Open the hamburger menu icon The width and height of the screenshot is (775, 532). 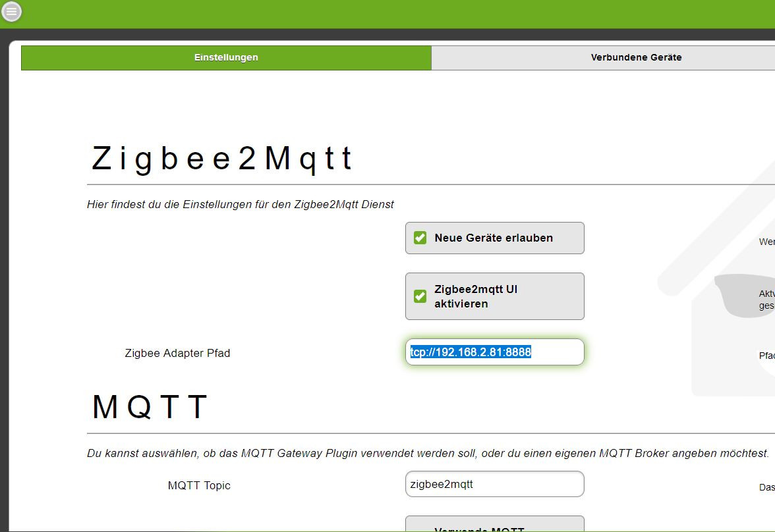click(x=11, y=11)
